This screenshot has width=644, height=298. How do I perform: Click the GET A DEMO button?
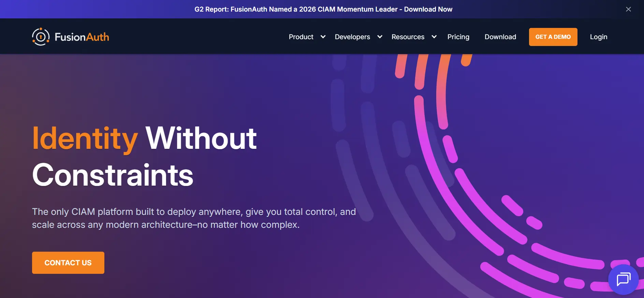click(x=553, y=37)
